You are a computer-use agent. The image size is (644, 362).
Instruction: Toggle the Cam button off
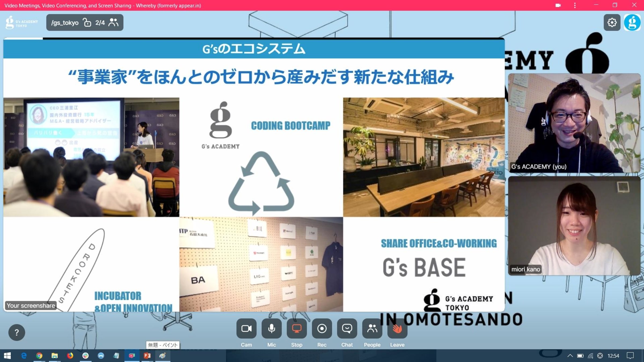[246, 328]
